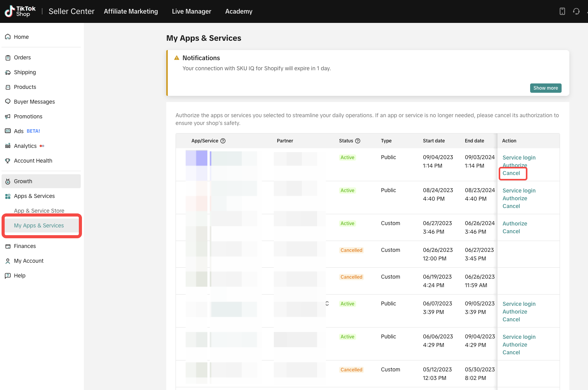The height and width of the screenshot is (390, 588).
Task: Expand the Finances sidebar section
Action: click(25, 246)
